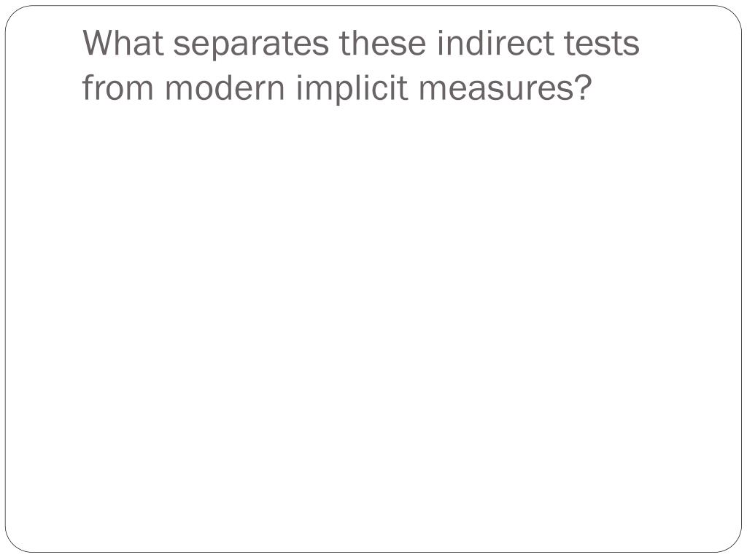Click the word "tests" ending the first line
The image size is (747, 560).
[602, 44]
